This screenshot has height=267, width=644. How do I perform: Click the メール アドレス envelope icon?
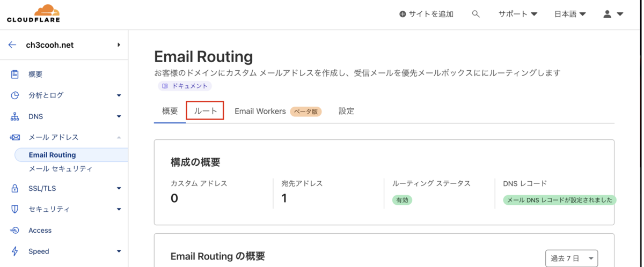coord(15,137)
